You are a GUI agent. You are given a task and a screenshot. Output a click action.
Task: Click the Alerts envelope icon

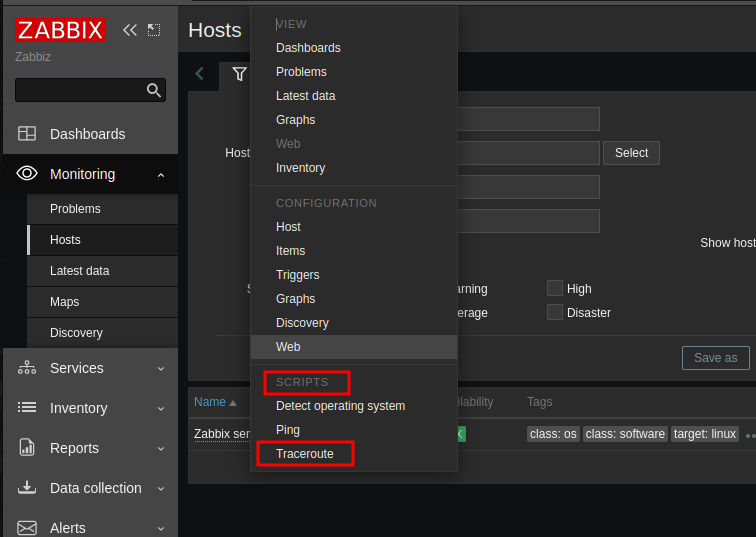27,528
